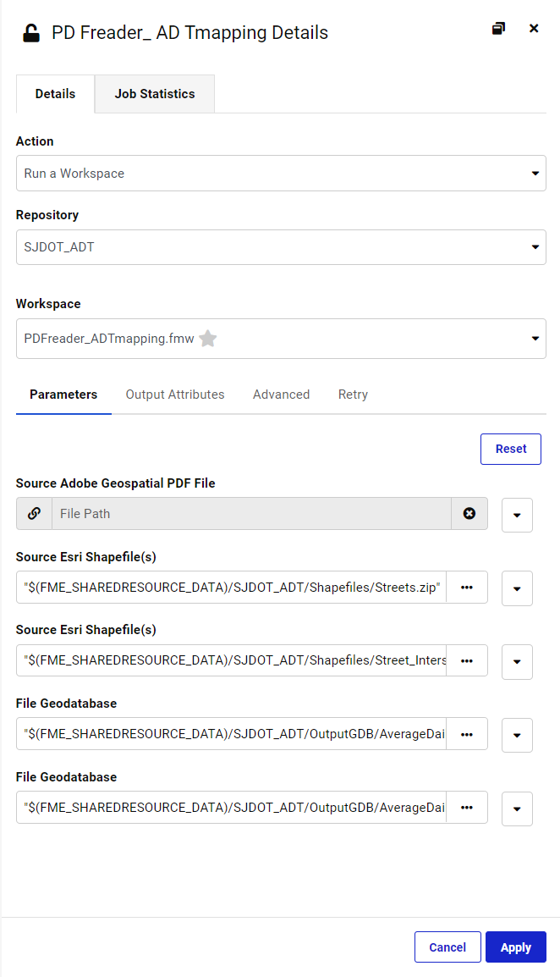Expand the Action dropdown showing Run a Workspace
The height and width of the screenshot is (977, 560).
coord(281,174)
